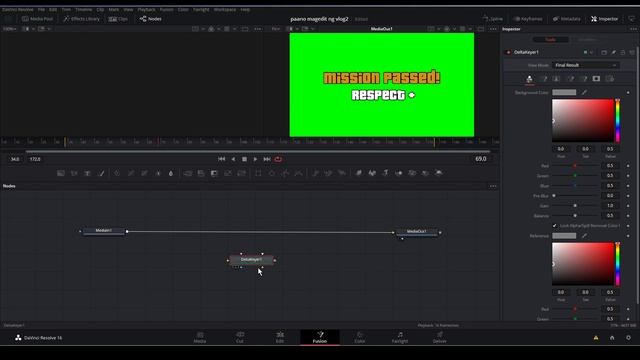Open the right viewer three-dot options menu
This screenshot has height=360, width=640.
(493, 29)
